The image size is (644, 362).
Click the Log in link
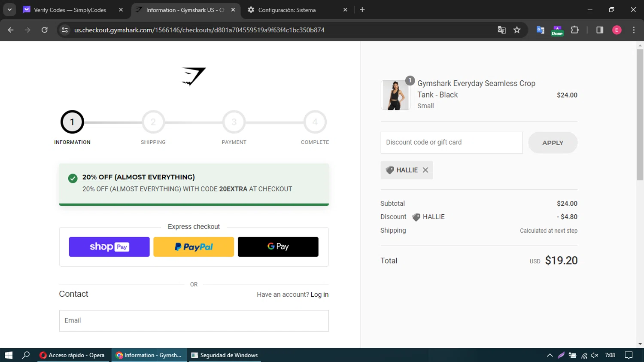pos(319,295)
